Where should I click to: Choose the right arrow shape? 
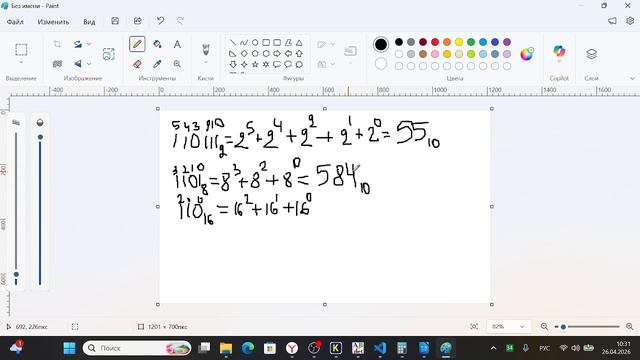coord(277,53)
